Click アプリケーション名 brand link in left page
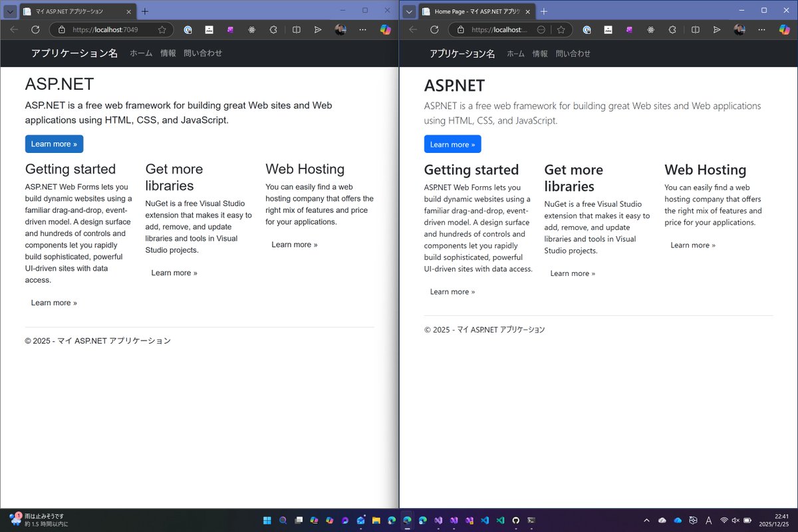 (74, 53)
